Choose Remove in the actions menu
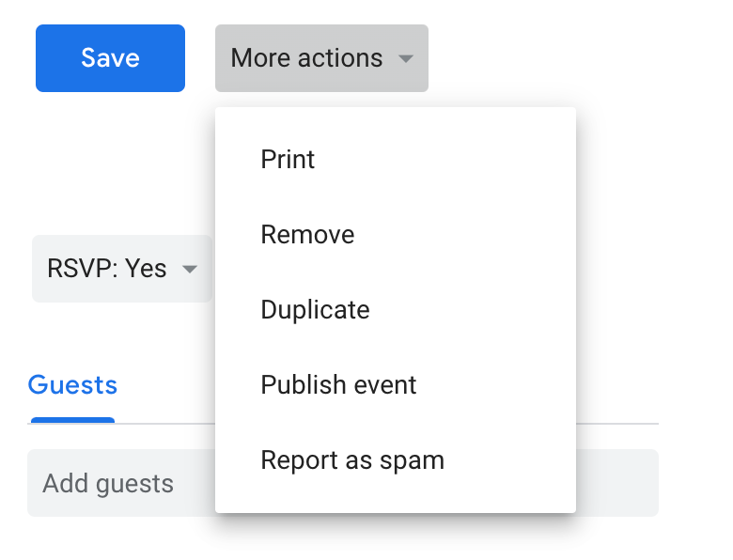 click(307, 235)
